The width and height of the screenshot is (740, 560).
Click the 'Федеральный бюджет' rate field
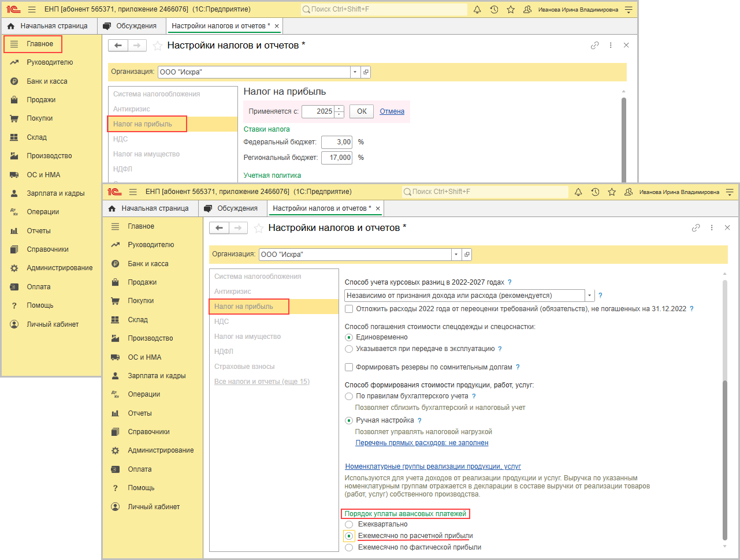click(336, 142)
